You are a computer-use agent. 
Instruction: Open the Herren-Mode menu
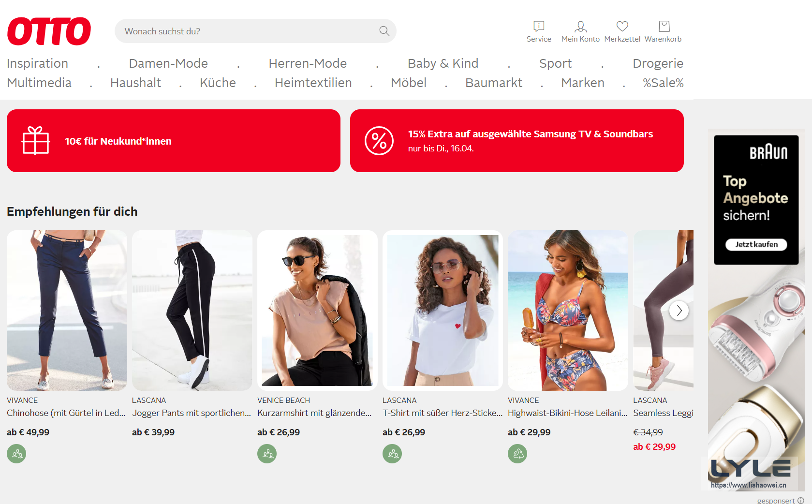(x=308, y=63)
